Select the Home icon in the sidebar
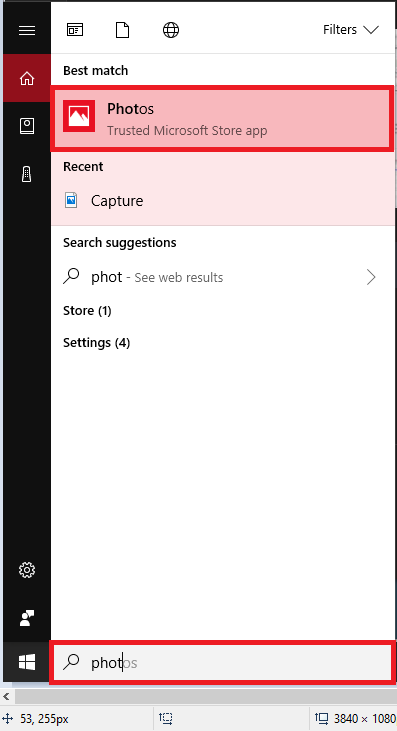Screen dimensions: 397x731 coord(27,78)
